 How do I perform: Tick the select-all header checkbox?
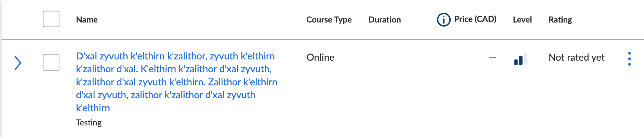tap(51, 19)
